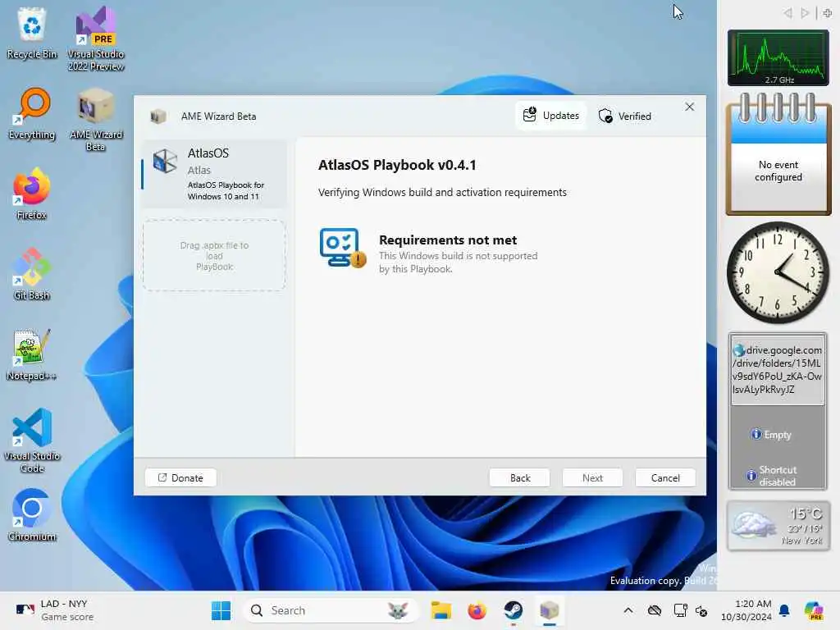Click the analog clock gadget
The image size is (840, 630).
(x=778, y=272)
